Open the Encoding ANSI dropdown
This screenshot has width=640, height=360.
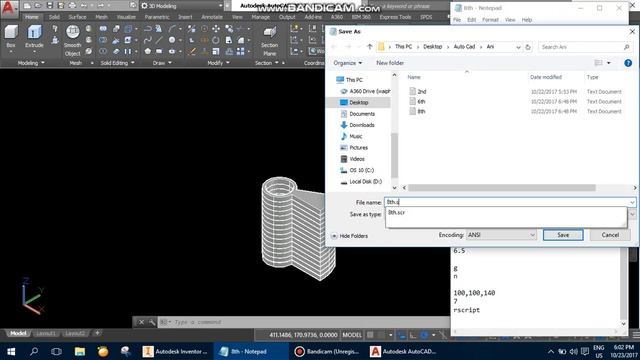pos(501,235)
